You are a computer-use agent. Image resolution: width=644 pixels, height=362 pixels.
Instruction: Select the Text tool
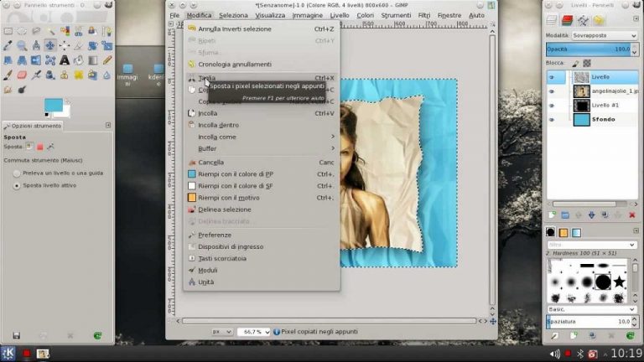(65, 60)
